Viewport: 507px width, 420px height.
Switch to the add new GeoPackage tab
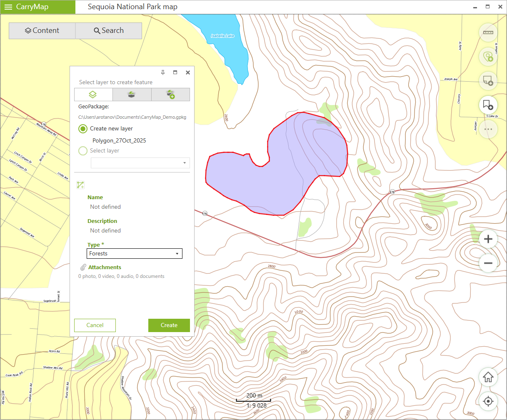(170, 95)
